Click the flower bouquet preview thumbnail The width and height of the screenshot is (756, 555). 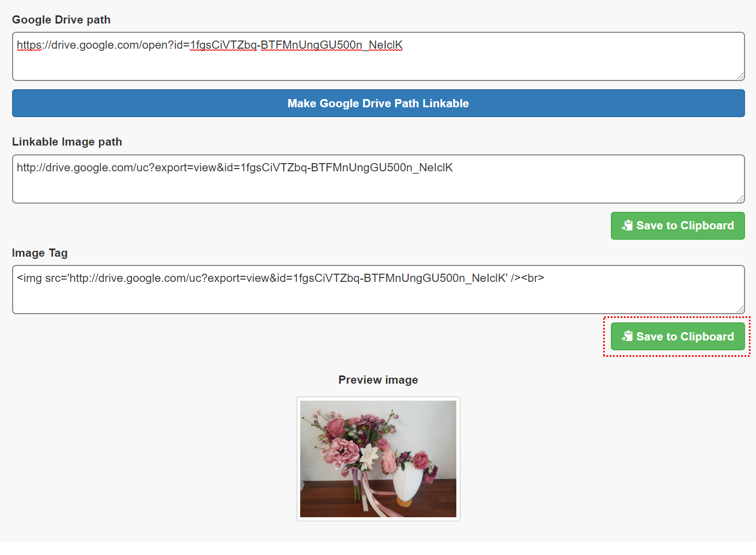[378, 459]
